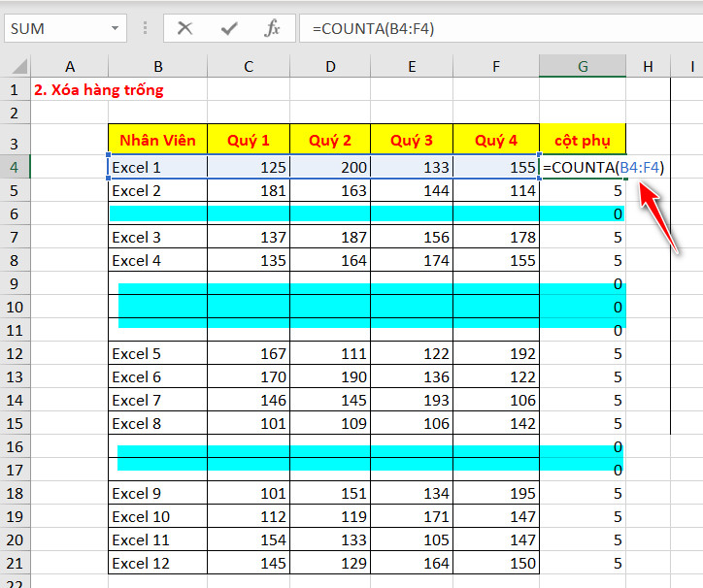The width and height of the screenshot is (703, 588).
Task: Click the 'Excel 6' cell
Action: click(158, 376)
